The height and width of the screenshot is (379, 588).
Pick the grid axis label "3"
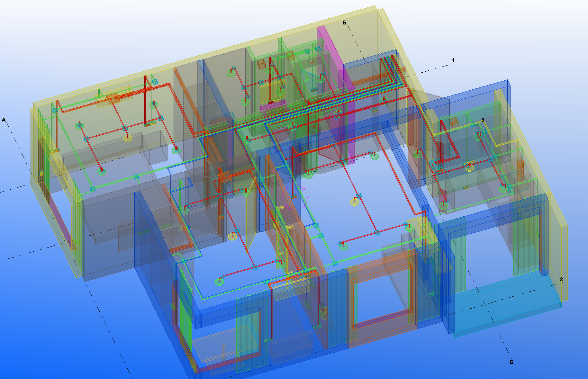(x=561, y=279)
